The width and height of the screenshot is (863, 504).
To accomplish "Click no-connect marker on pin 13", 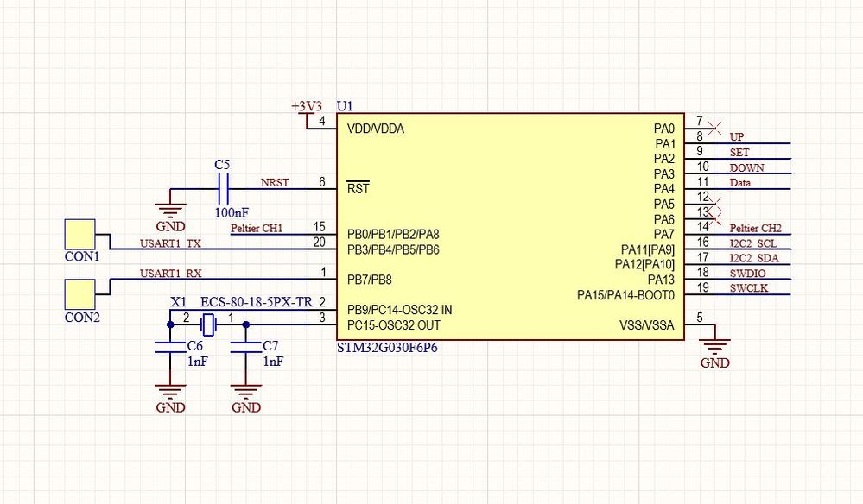I will click(x=715, y=219).
